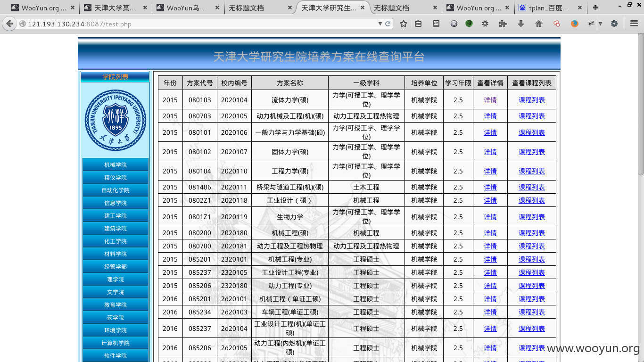Image resolution: width=644 pixels, height=362 pixels.
Task: Open 课程列表 for 流体力学(硕)
Action: tap(532, 100)
